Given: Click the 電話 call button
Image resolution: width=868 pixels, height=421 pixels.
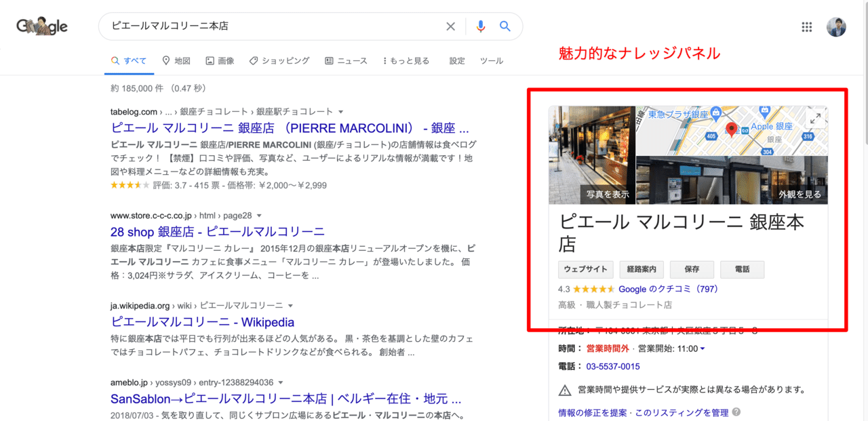Looking at the screenshot, I should 742,269.
